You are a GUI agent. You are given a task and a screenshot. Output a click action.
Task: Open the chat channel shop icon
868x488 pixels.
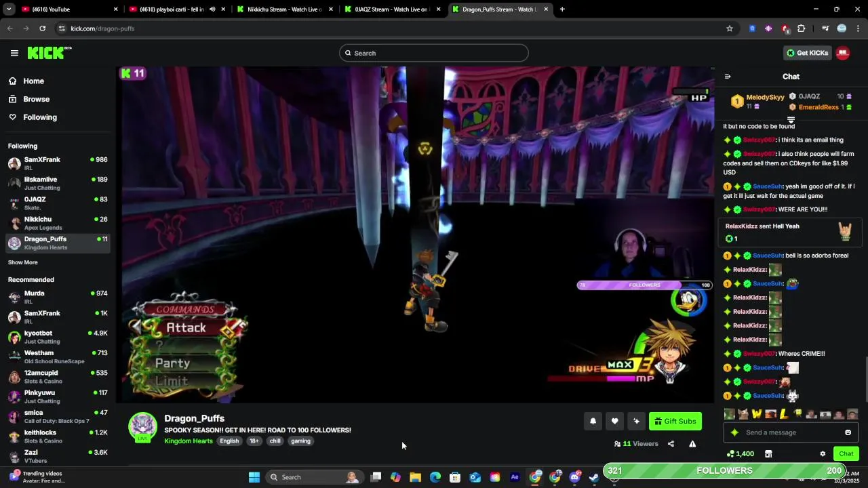(x=768, y=454)
